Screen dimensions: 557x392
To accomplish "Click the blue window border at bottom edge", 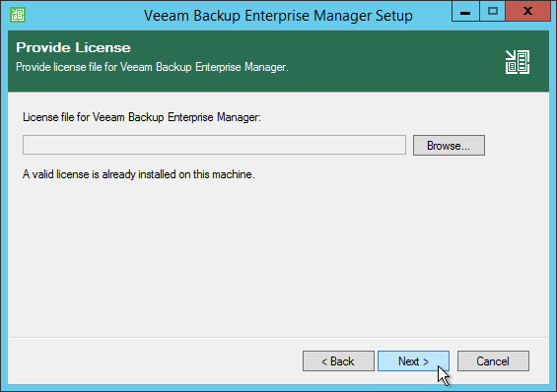I will [278, 388].
